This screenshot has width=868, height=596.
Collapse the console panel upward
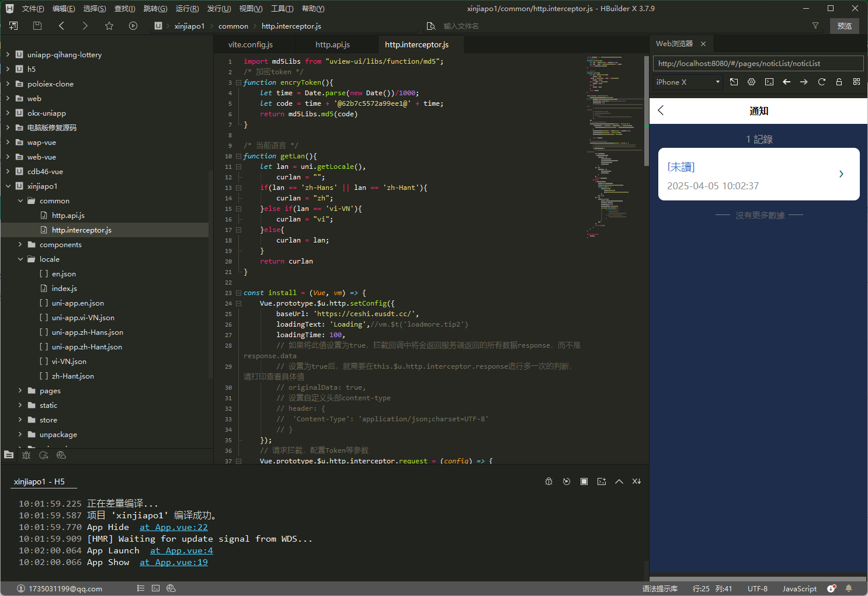pyautogui.click(x=619, y=481)
